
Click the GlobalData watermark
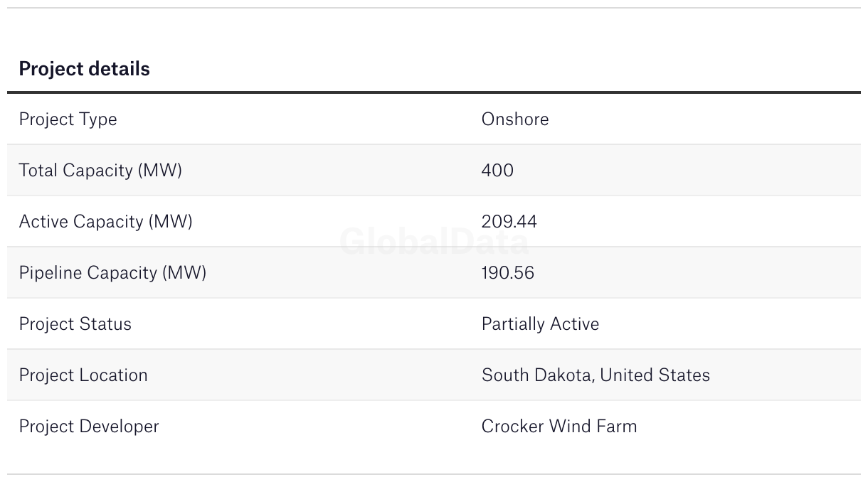tap(434, 242)
